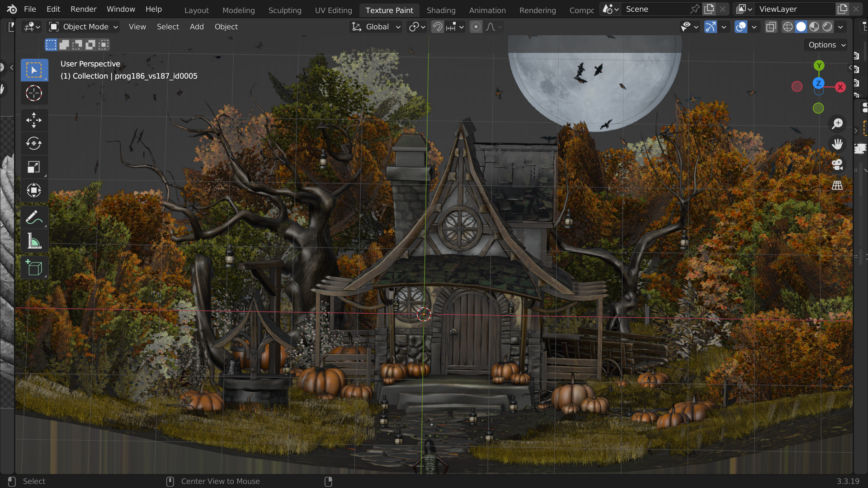Switch to the Sculpting workspace tab

point(285,10)
